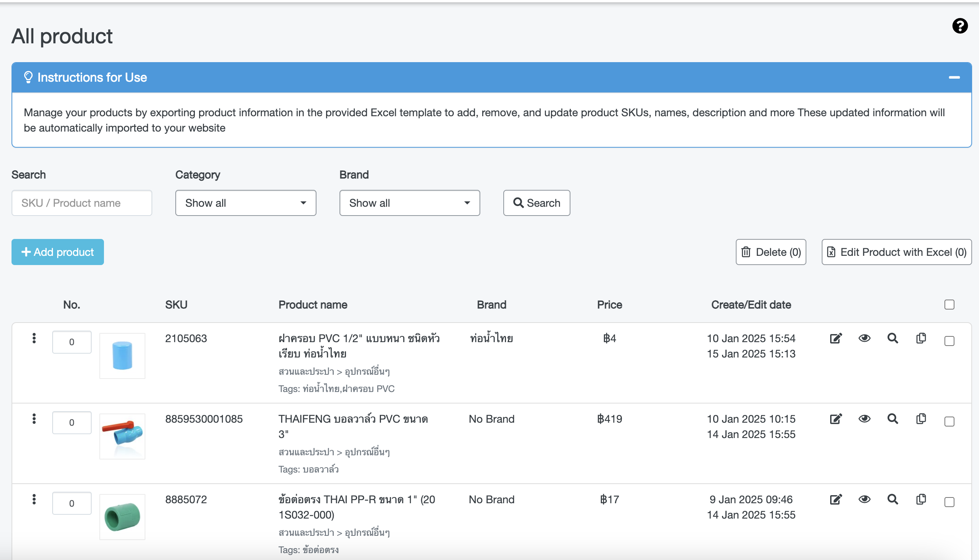979x560 pixels.
Task: Open the help question mark icon
Action: [x=960, y=26]
